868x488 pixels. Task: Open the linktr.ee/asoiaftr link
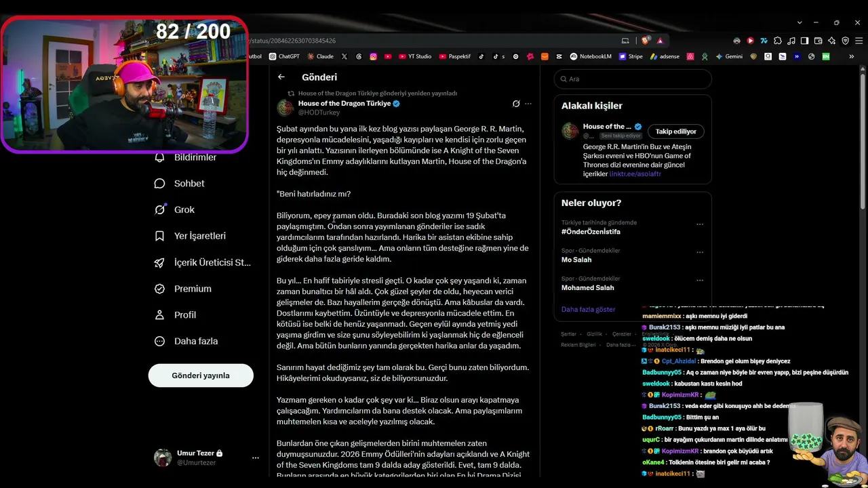point(635,174)
